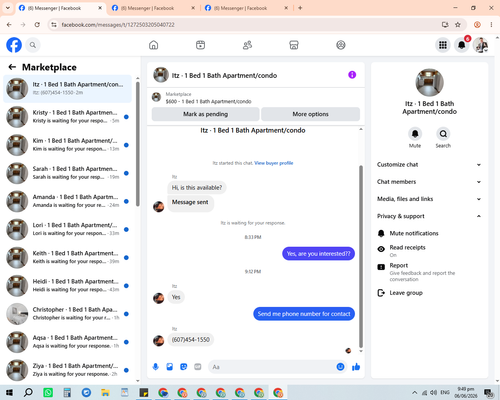Go to the Home feed icon
This screenshot has height=400, width=500.
click(154, 45)
